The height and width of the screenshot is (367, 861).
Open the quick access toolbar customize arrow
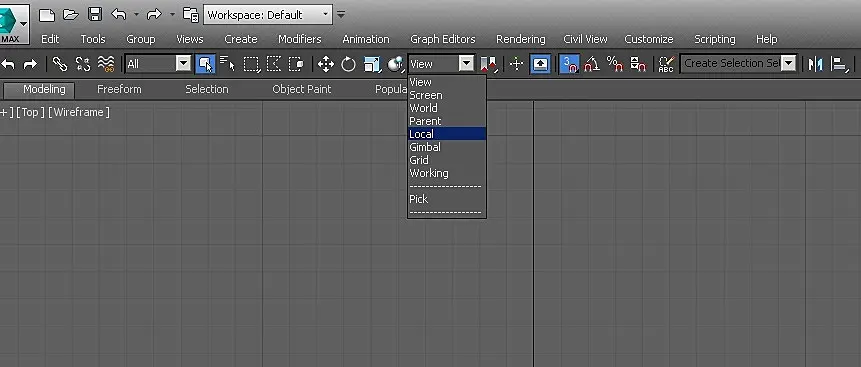coord(341,15)
